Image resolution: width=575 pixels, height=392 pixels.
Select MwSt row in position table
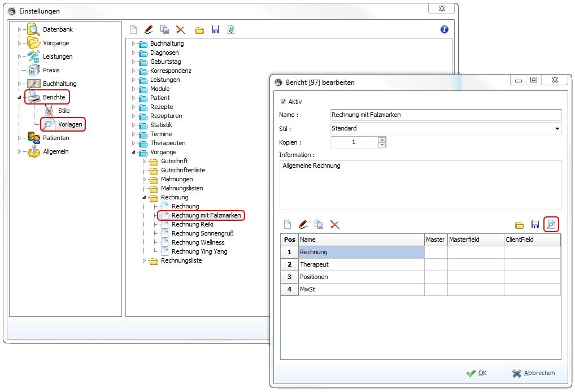(x=420, y=289)
